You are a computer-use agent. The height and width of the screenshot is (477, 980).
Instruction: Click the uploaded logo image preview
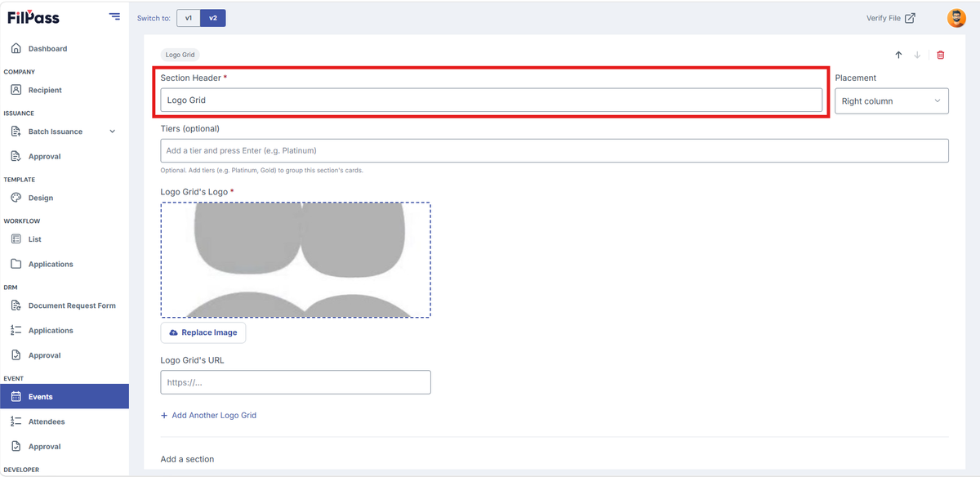tap(296, 260)
